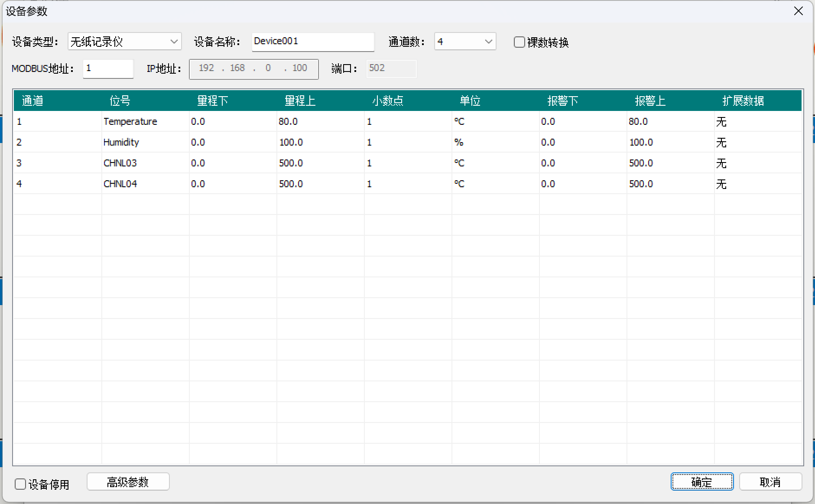
Task: Select the Temperature tag cell
Action: [x=130, y=122]
